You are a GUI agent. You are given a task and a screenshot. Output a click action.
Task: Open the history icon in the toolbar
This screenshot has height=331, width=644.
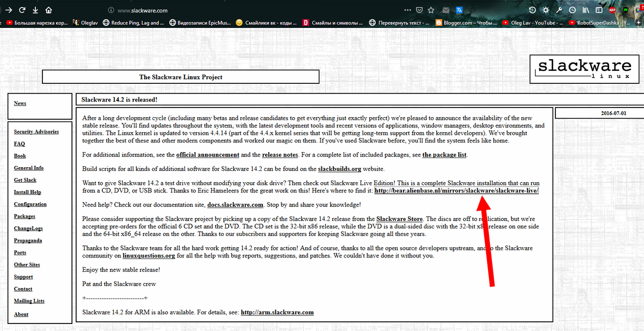532,10
